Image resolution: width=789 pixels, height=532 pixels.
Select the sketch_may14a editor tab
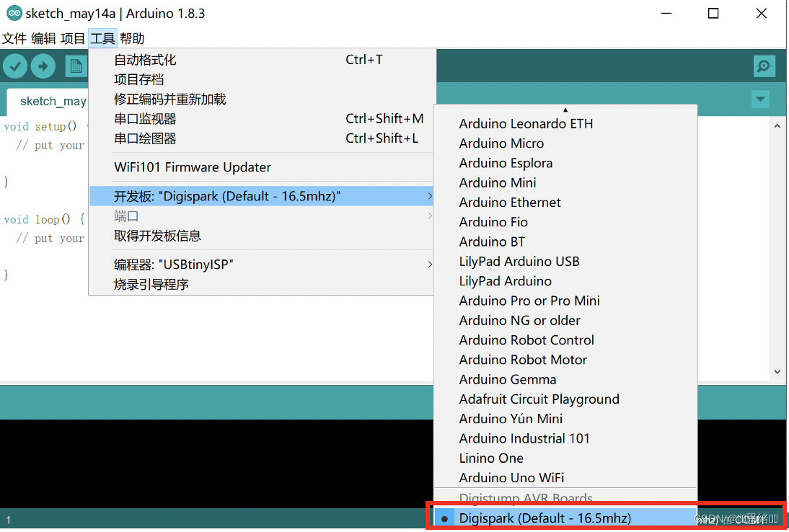click(x=48, y=101)
